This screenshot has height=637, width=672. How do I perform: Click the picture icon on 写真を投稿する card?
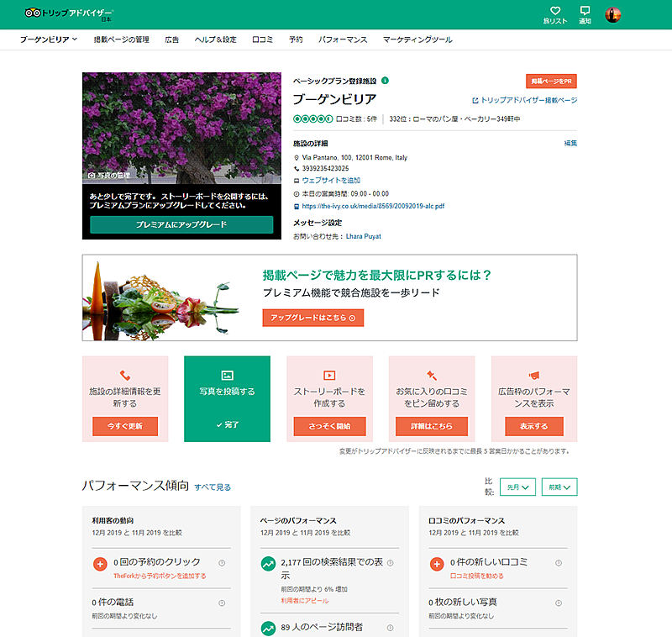point(227,376)
